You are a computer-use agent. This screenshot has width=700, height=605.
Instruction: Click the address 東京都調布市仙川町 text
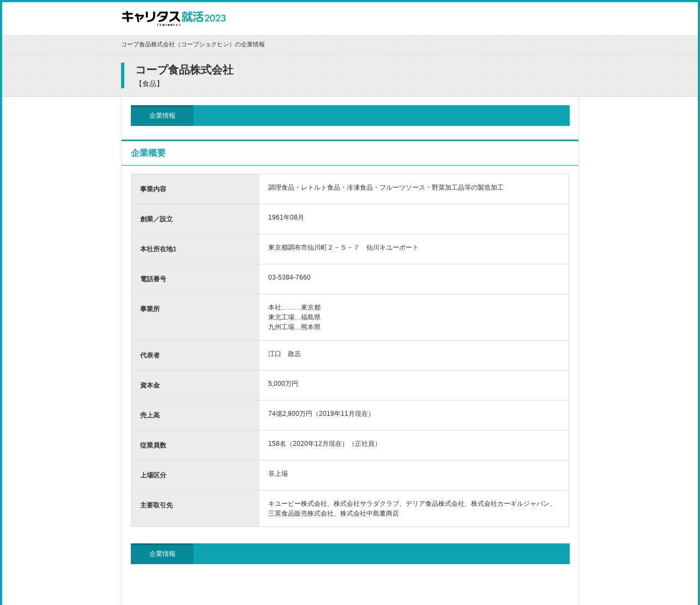click(x=343, y=247)
